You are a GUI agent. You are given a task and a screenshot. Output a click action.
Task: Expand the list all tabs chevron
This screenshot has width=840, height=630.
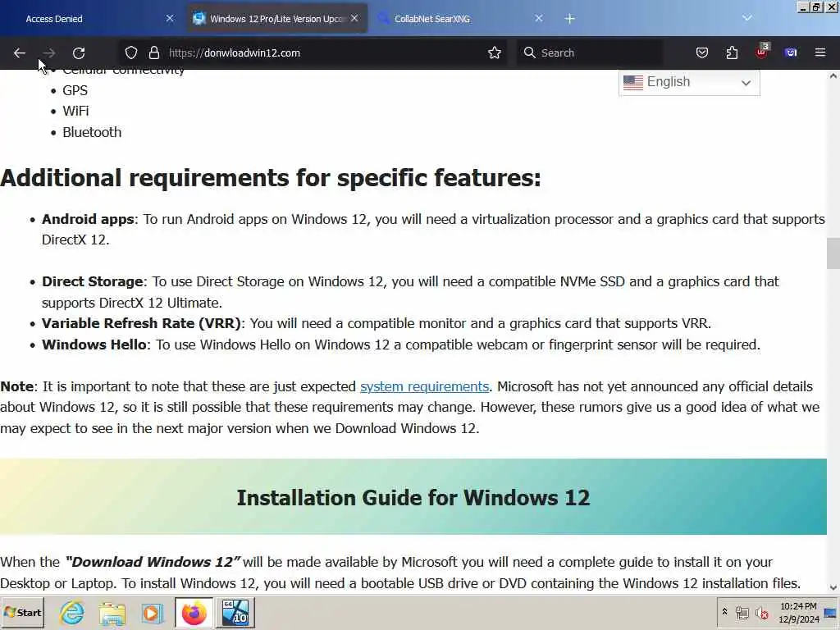pyautogui.click(x=746, y=18)
